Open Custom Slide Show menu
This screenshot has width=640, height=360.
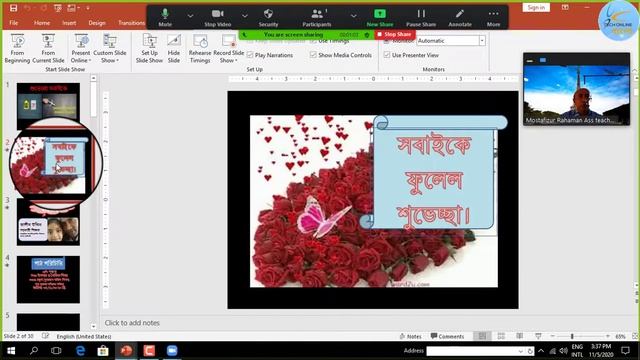[x=109, y=48]
